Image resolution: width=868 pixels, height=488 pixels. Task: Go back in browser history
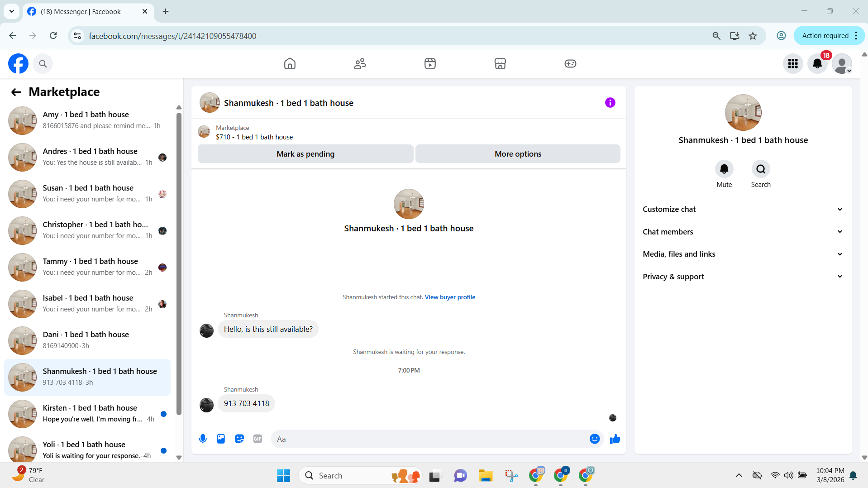click(12, 36)
